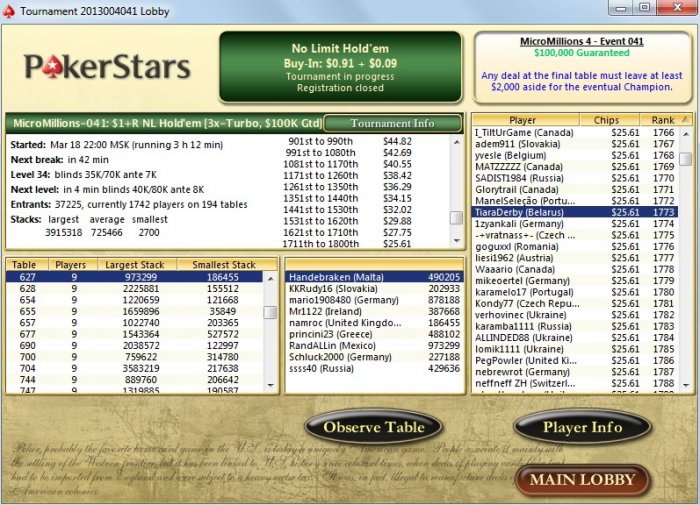Screen dimensions: 700x505
Task: Click the 1711th to 1800th payout row
Action: coord(347,244)
